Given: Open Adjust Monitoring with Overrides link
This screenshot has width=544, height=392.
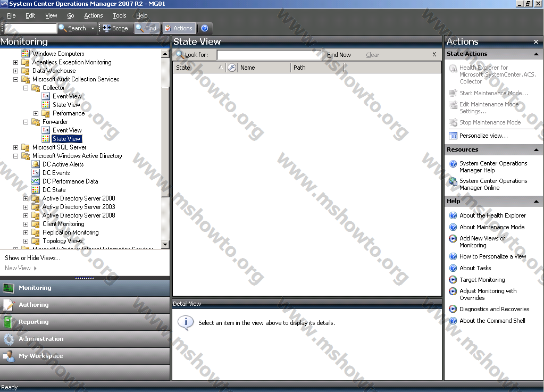Looking at the screenshot, I should [488, 294].
